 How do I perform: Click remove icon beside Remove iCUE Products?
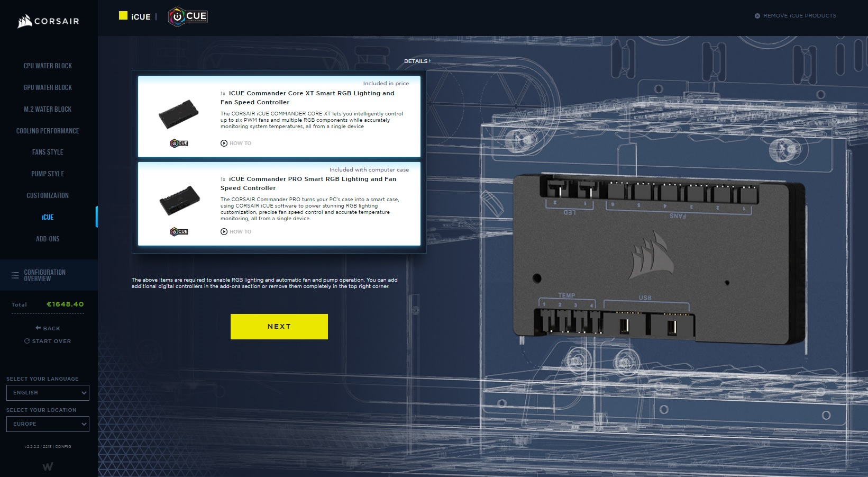pyautogui.click(x=757, y=16)
